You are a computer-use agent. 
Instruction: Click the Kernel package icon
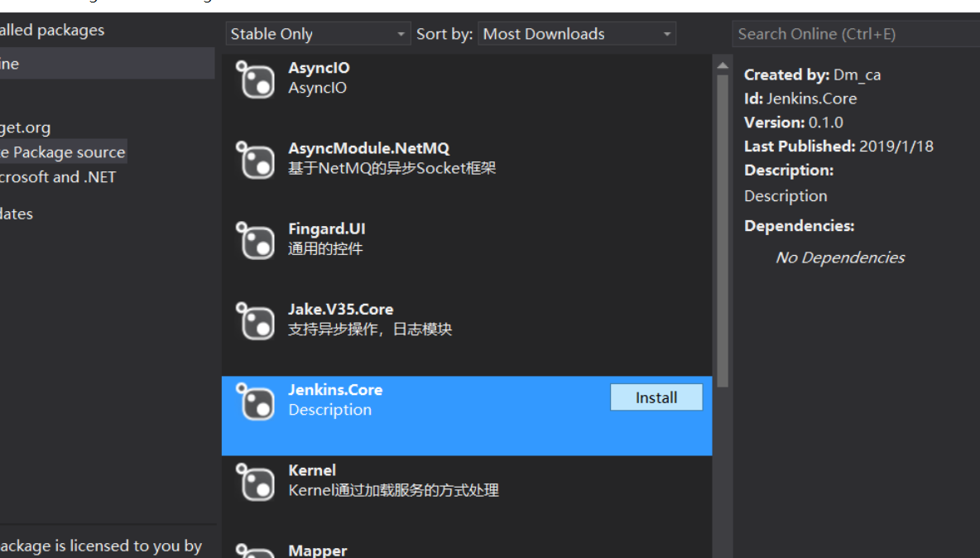point(255,482)
